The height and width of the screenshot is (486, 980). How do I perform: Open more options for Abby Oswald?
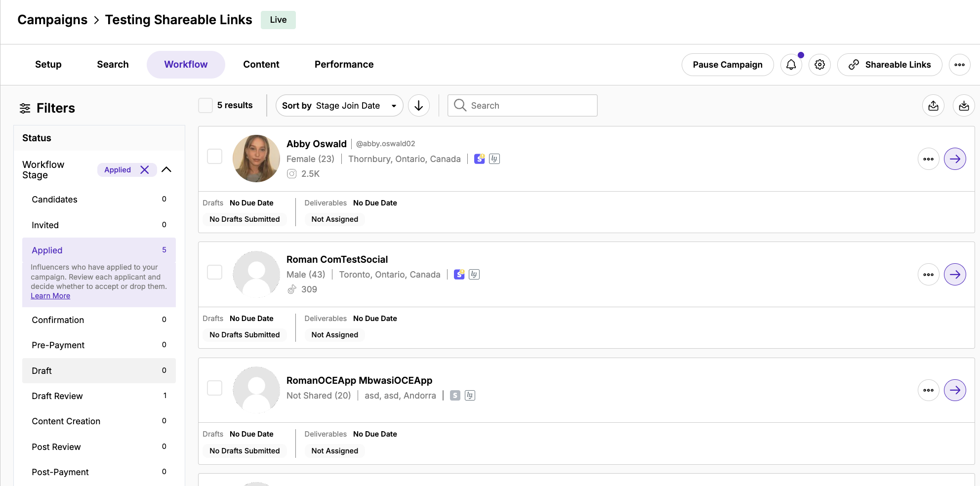click(928, 159)
